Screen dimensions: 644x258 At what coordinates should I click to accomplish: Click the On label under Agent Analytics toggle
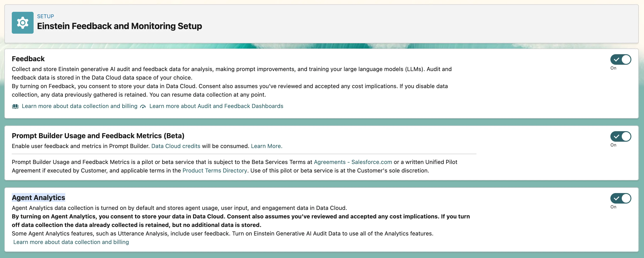613,207
